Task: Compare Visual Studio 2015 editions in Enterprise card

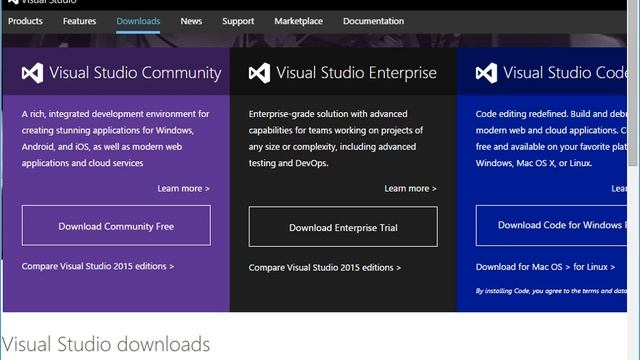Action: tap(325, 268)
